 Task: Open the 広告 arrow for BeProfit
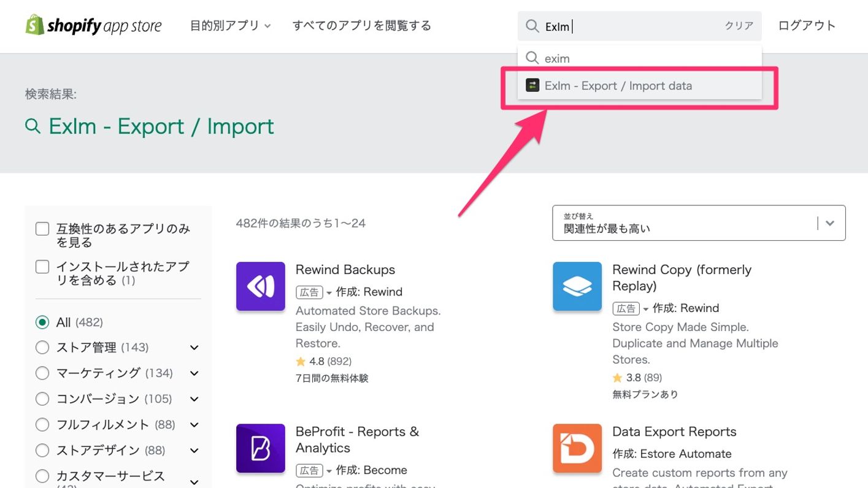pyautogui.click(x=329, y=471)
